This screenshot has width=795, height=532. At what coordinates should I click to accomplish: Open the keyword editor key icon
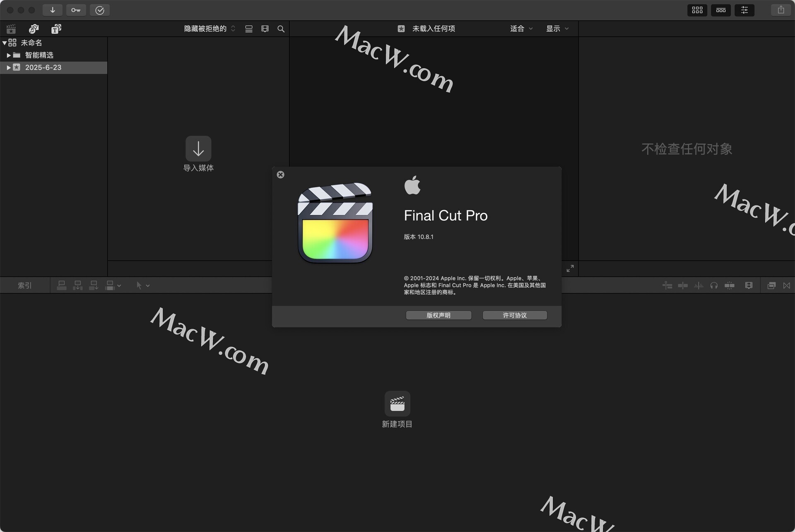pyautogui.click(x=76, y=10)
